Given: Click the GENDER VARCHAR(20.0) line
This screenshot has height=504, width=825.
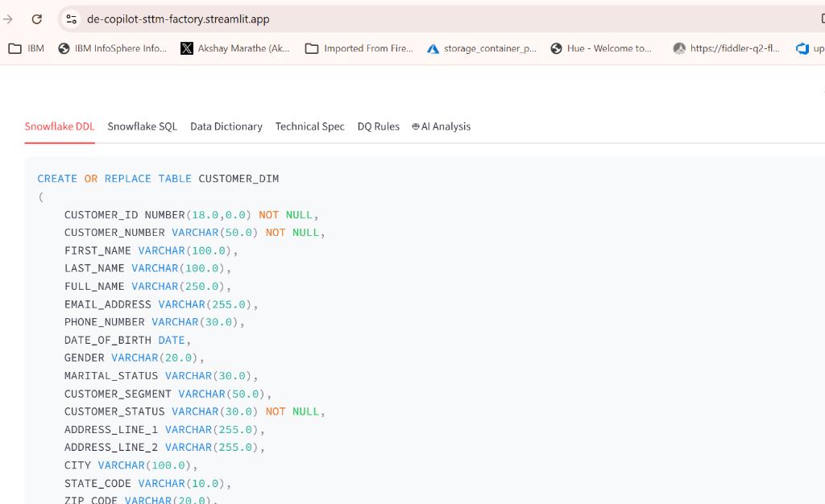Looking at the screenshot, I should coord(135,358).
